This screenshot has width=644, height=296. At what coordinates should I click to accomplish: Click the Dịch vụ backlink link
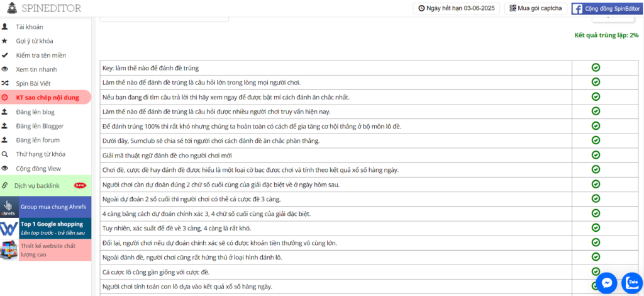(x=36, y=186)
